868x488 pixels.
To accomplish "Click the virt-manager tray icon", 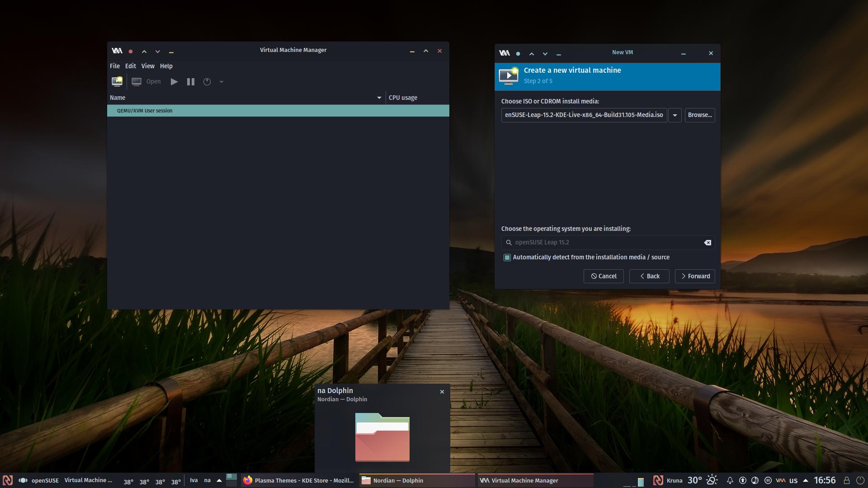I will [781, 480].
